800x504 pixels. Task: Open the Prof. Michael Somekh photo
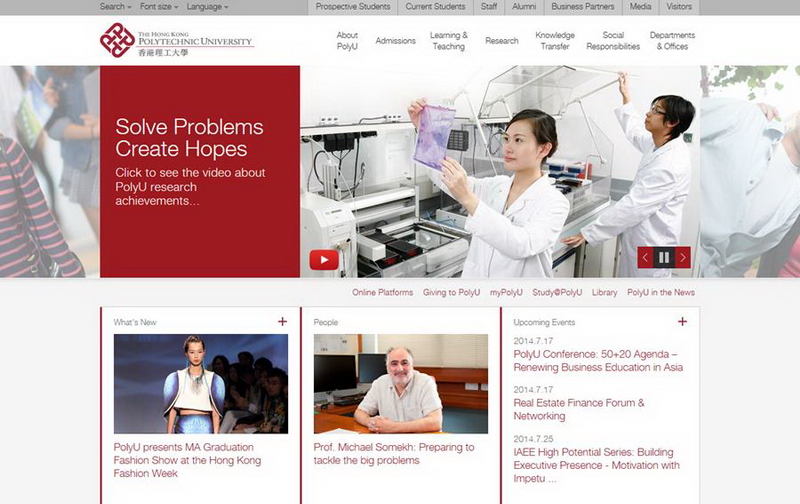tap(401, 384)
